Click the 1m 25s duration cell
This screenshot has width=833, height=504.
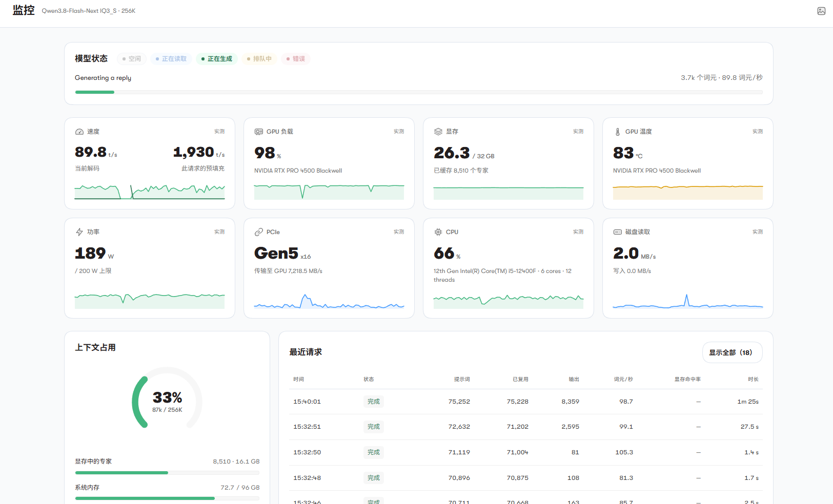click(748, 402)
